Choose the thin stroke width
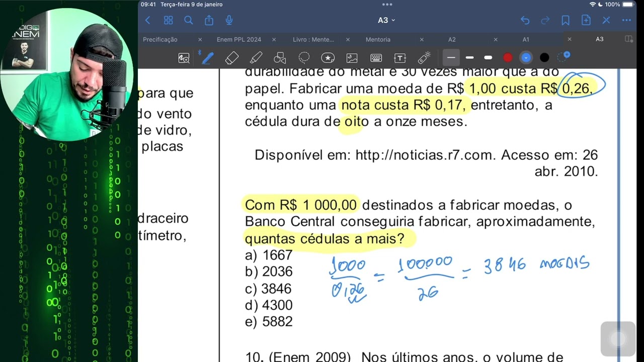This screenshot has height=362, width=644. [x=451, y=58]
